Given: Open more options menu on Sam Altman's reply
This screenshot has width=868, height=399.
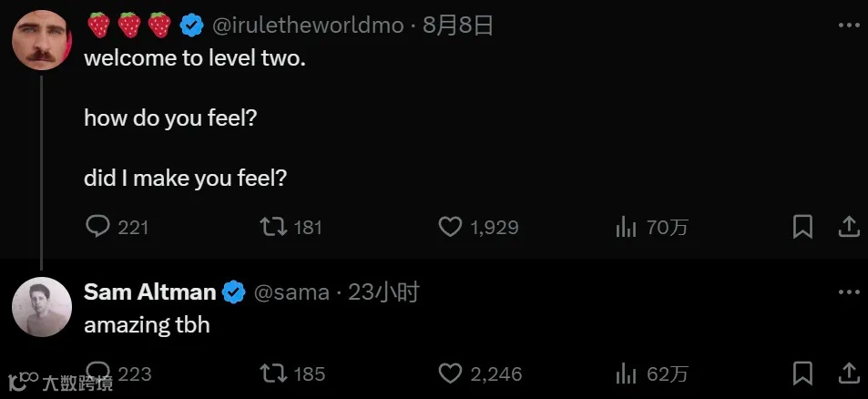Looking at the screenshot, I should tap(848, 292).
